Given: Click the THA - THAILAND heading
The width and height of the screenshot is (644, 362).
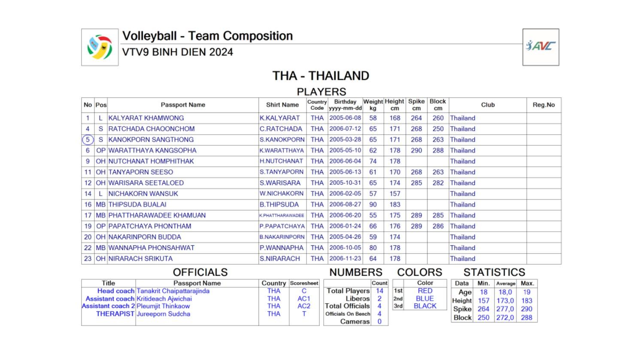Looking at the screenshot, I should point(321,76).
